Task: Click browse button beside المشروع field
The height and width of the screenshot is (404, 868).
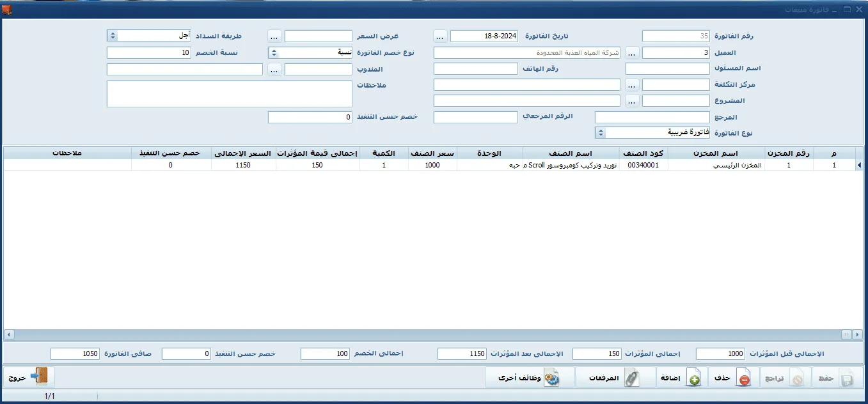Action: click(x=632, y=102)
